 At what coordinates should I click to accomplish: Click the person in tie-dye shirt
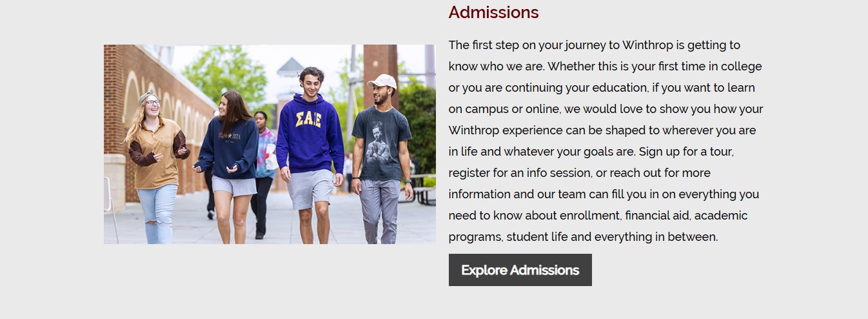click(264, 171)
